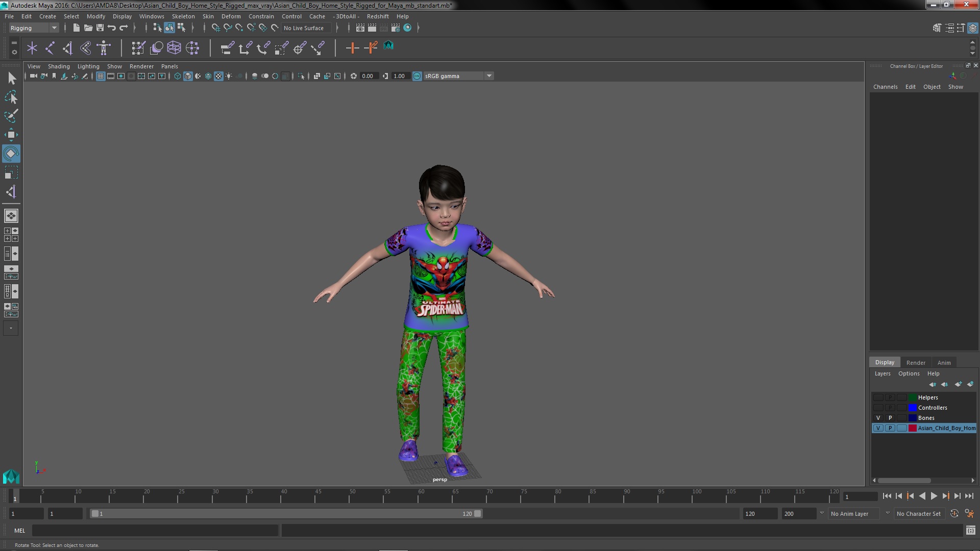Screen dimensions: 980x551
Task: Click the Set Key shelf icon
Action: point(352,48)
